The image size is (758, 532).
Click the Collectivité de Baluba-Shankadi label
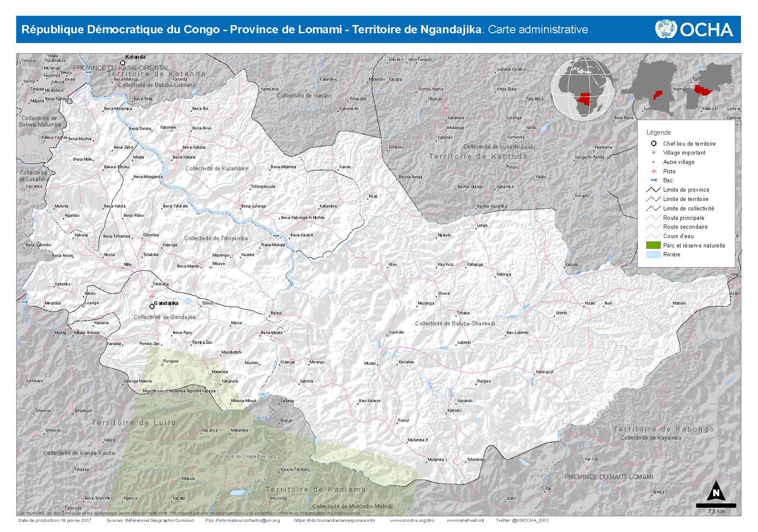[455, 323]
